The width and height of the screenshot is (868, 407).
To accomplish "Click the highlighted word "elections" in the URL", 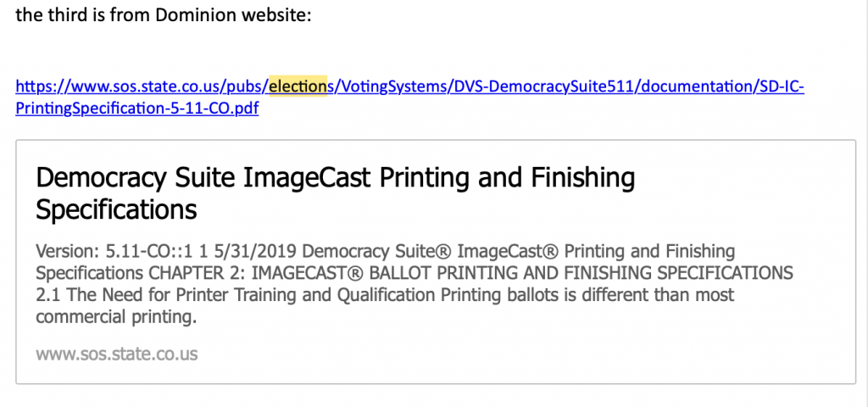I will [x=298, y=86].
